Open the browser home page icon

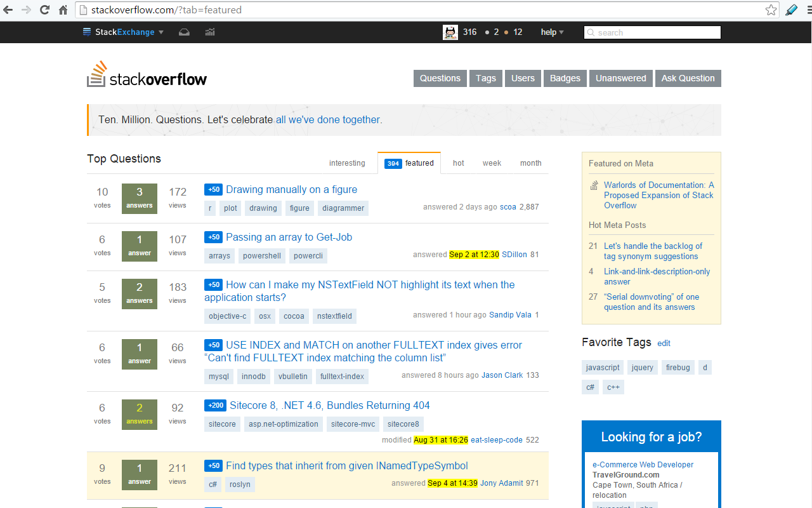tap(63, 10)
